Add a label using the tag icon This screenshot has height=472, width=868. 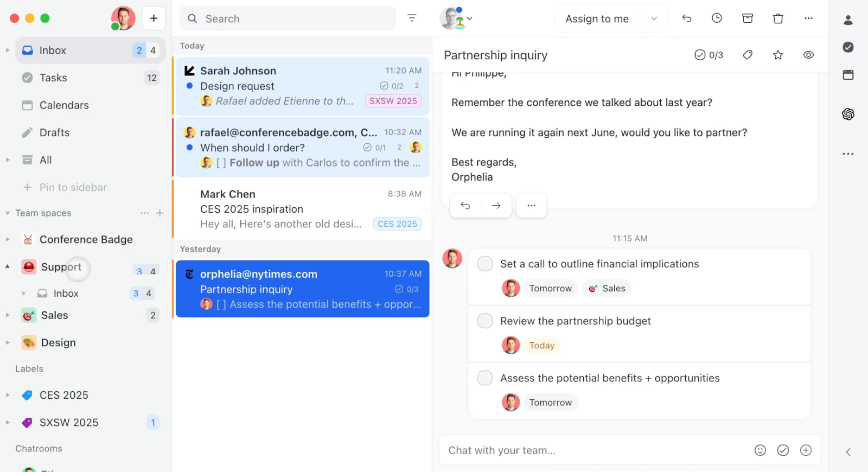747,54
